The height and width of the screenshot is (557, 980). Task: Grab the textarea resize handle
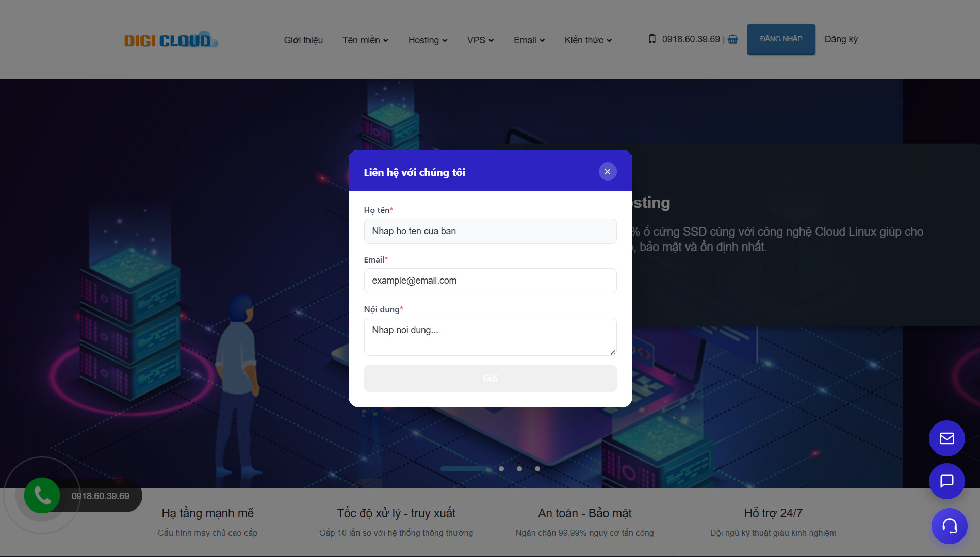click(613, 352)
